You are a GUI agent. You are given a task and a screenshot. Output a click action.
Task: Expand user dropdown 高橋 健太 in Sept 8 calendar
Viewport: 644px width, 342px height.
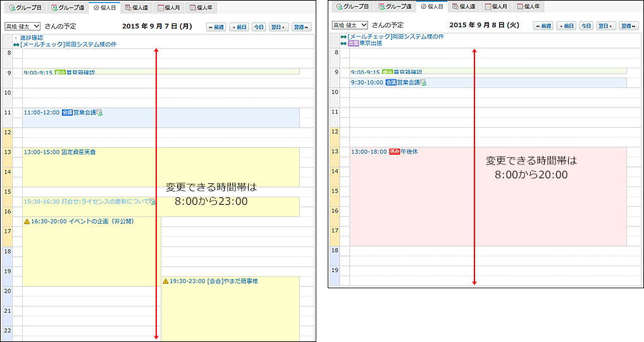click(x=350, y=25)
